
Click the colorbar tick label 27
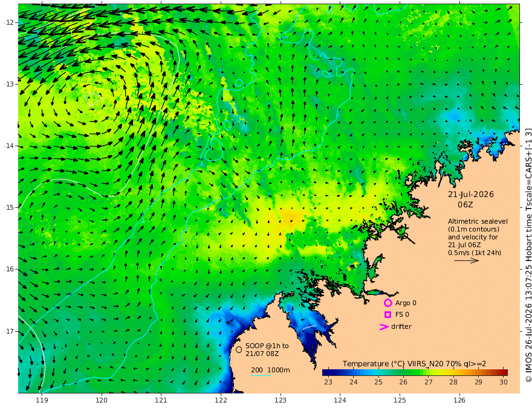(x=429, y=382)
